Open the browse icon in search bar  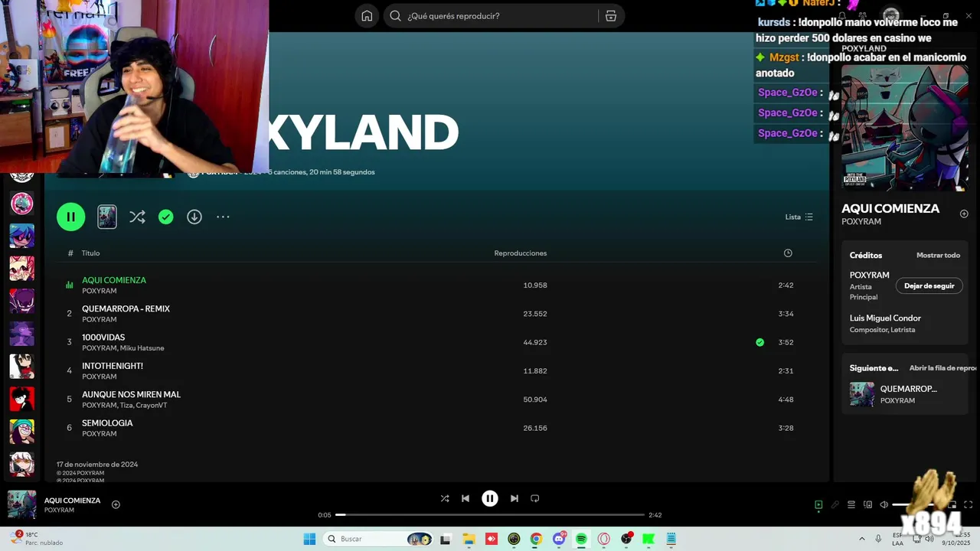click(611, 16)
